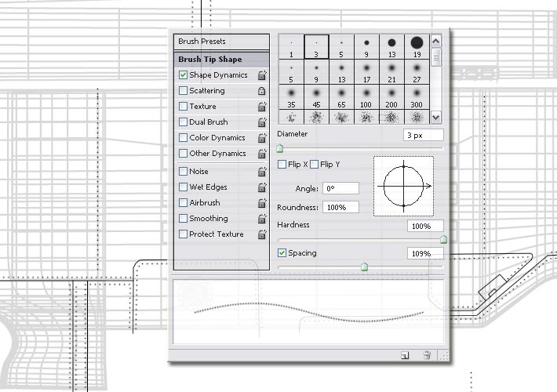Enable the Noise checkbox
The height and width of the screenshot is (392, 557).
click(183, 171)
